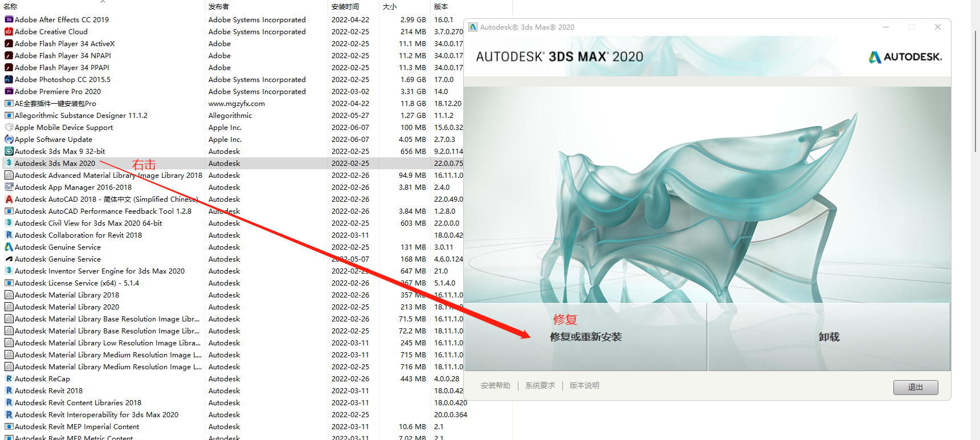Sort by the 版本 version column header
980x440 pixels.
click(x=471, y=6)
